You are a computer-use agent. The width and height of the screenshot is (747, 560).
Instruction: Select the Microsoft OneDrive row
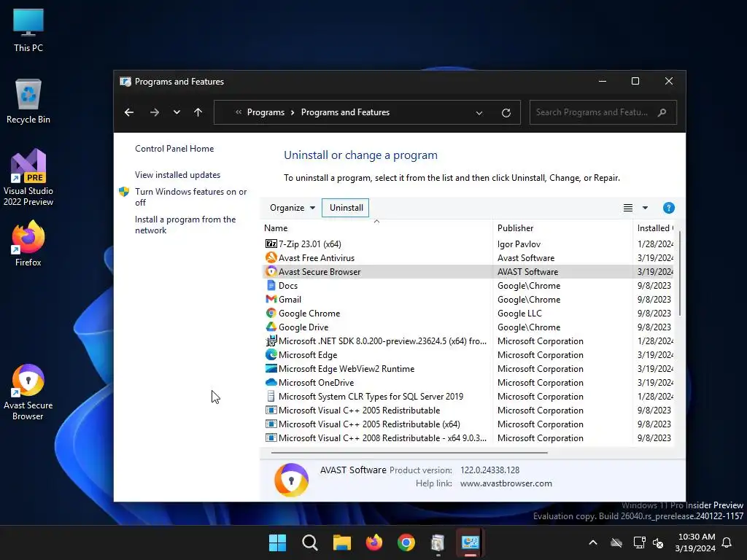(x=469, y=382)
